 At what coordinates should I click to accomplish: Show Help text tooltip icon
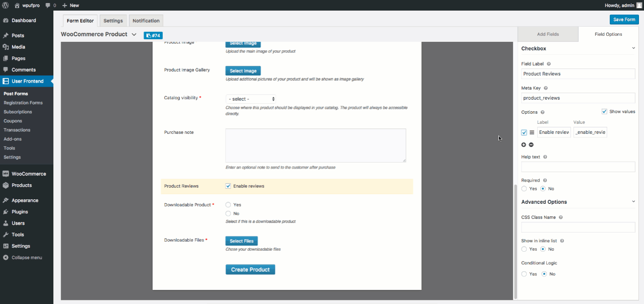point(545,157)
